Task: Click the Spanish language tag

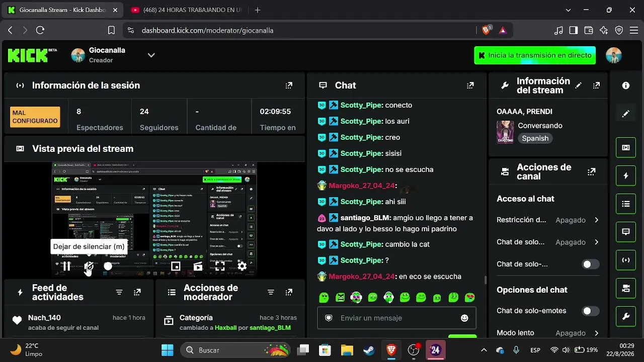Action: tap(535, 138)
